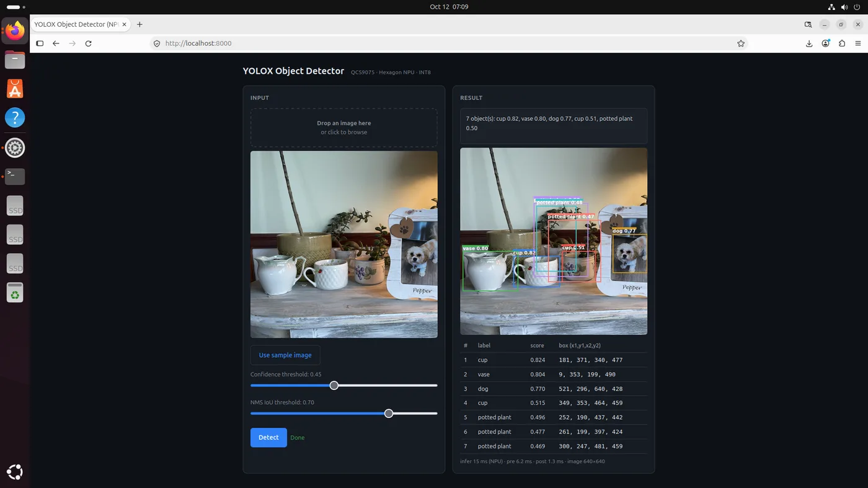Go back to the previous page

(x=56, y=43)
